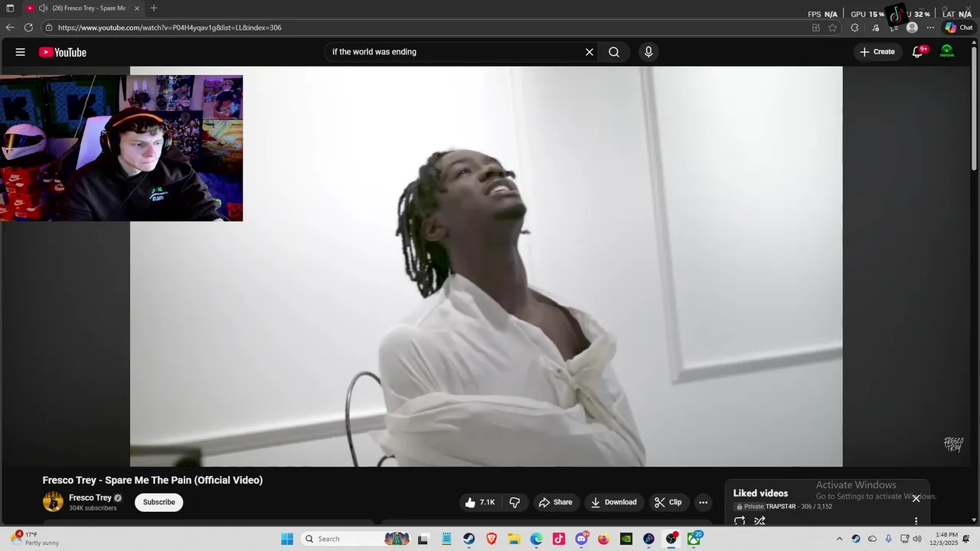Toggle shuffle playlist in Liked videos panel

click(759, 521)
